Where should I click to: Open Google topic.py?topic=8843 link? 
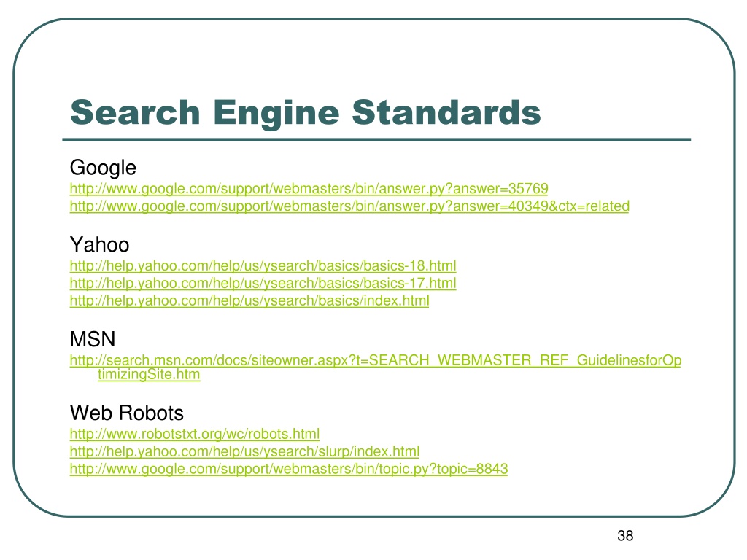pyautogui.click(x=289, y=469)
